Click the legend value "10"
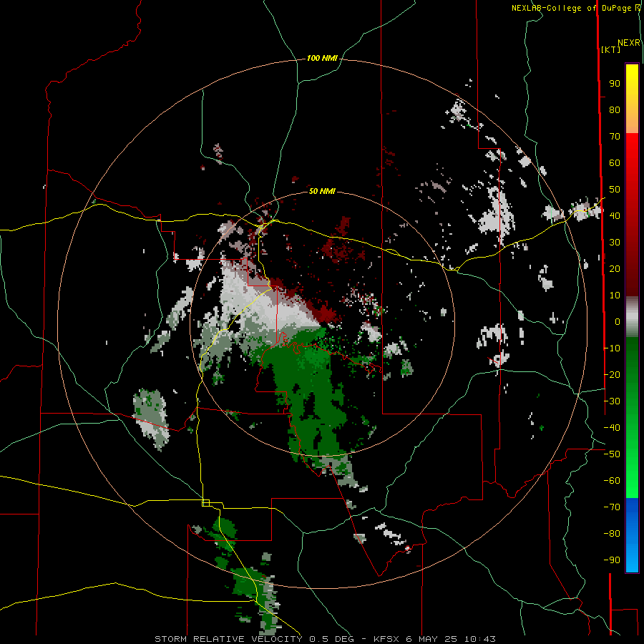The image size is (644, 644). click(615, 296)
